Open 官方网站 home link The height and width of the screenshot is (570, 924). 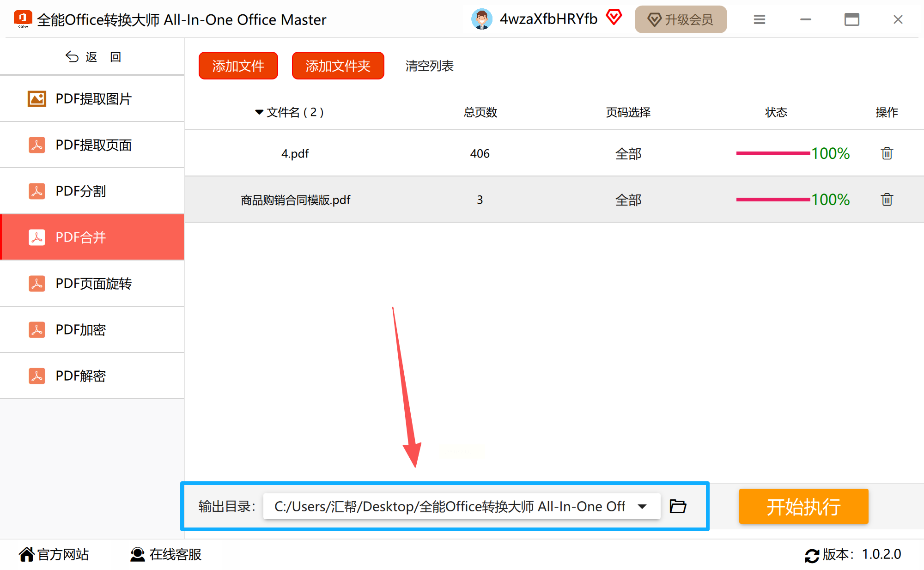click(54, 554)
